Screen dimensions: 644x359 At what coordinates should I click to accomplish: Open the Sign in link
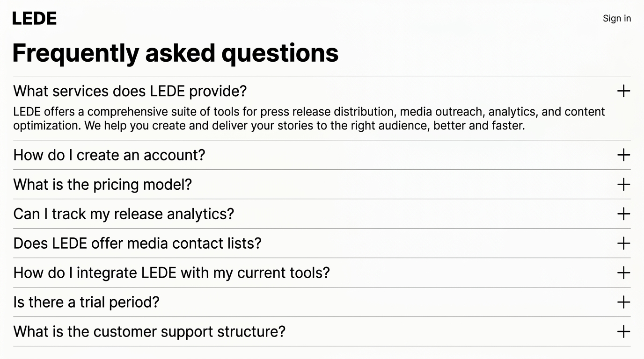tap(616, 19)
